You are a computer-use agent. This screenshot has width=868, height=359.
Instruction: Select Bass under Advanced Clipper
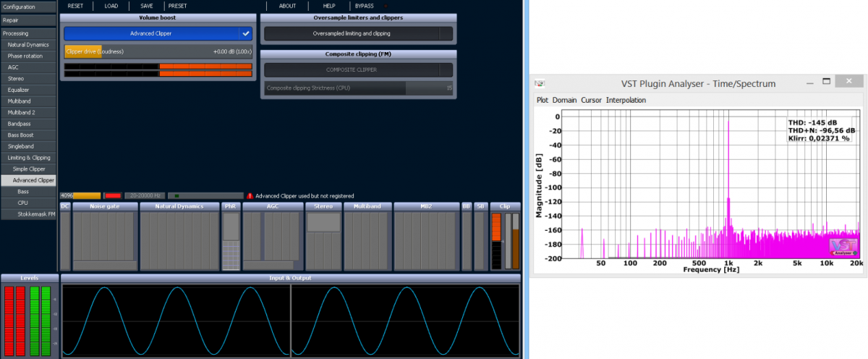27,191
